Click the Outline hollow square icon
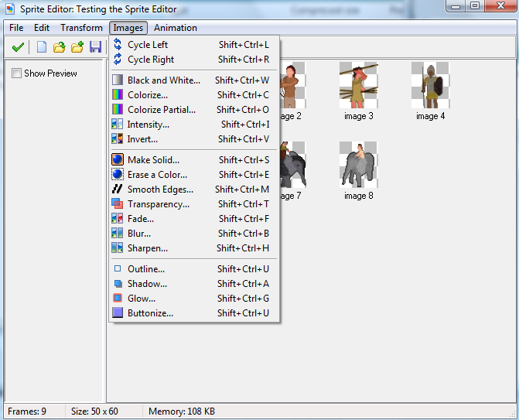Viewport: 519px width, 420px height. point(118,268)
